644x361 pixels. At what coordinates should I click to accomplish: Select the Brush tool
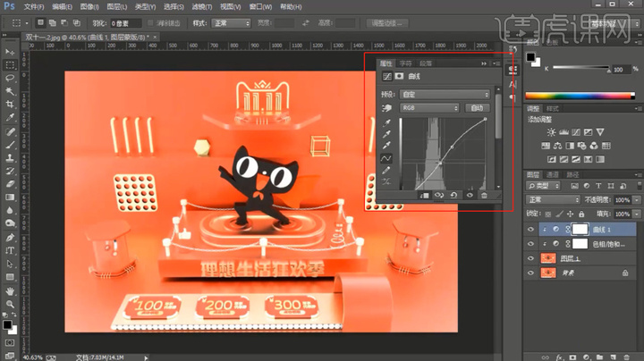pyautogui.click(x=10, y=145)
